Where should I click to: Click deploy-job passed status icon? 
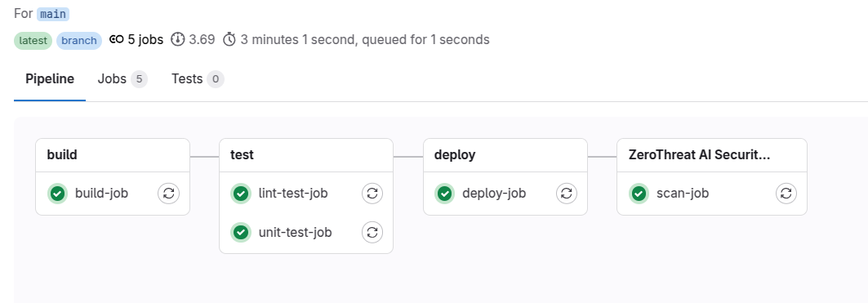pyautogui.click(x=444, y=194)
